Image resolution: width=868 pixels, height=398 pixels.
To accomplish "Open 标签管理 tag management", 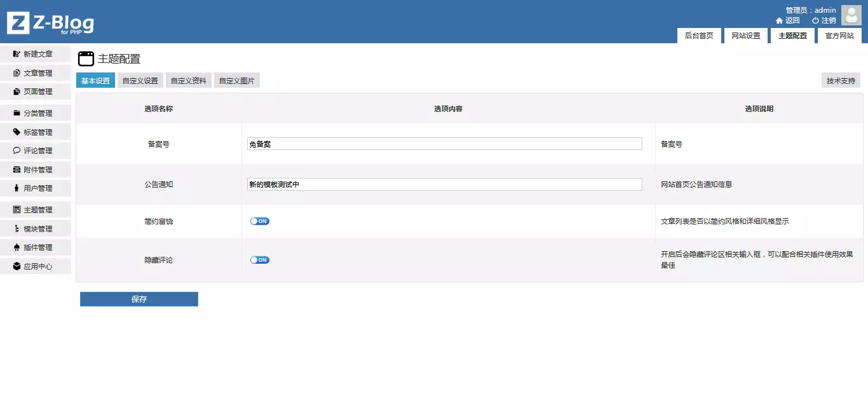I will coord(35,132).
